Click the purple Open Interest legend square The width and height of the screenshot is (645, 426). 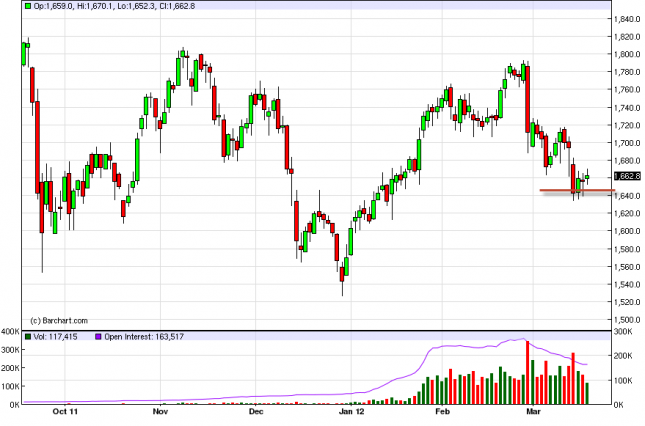[98, 337]
